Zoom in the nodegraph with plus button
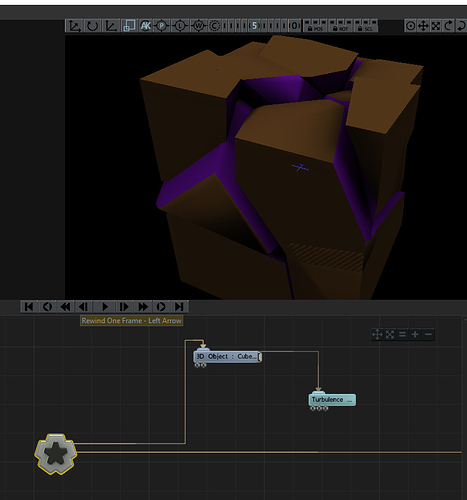Image resolution: width=467 pixels, height=500 pixels. click(415, 334)
